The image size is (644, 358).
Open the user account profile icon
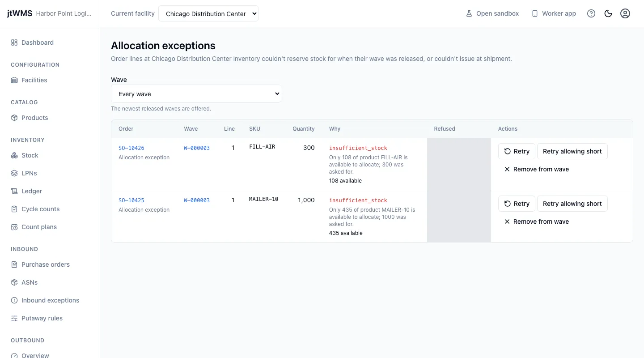click(x=625, y=13)
